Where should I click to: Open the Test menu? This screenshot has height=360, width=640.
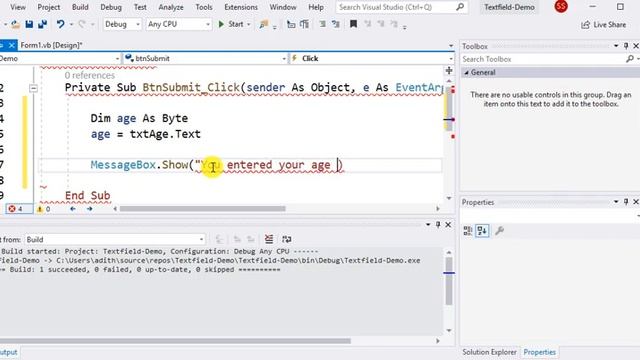click(x=140, y=7)
